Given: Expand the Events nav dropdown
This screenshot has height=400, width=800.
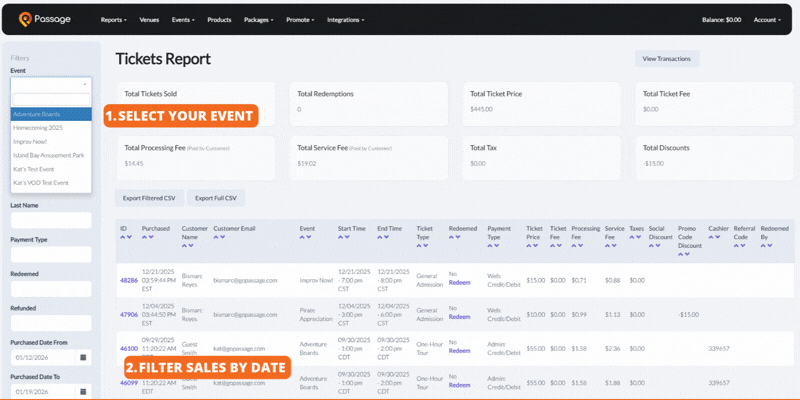Looking at the screenshot, I should click(183, 20).
